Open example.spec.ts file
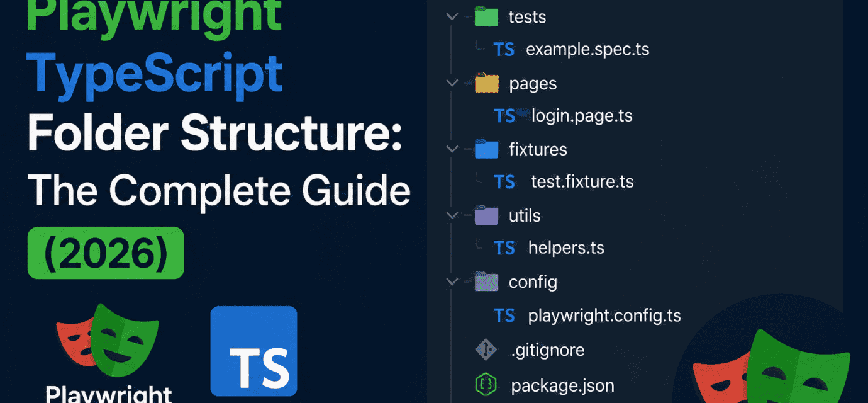The height and width of the screenshot is (403, 868). [x=587, y=50]
